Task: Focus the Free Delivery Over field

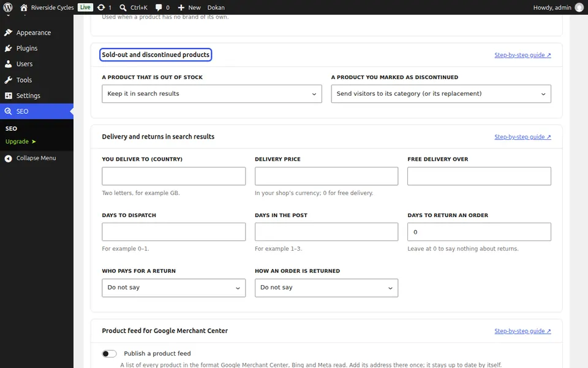Action: (x=479, y=176)
